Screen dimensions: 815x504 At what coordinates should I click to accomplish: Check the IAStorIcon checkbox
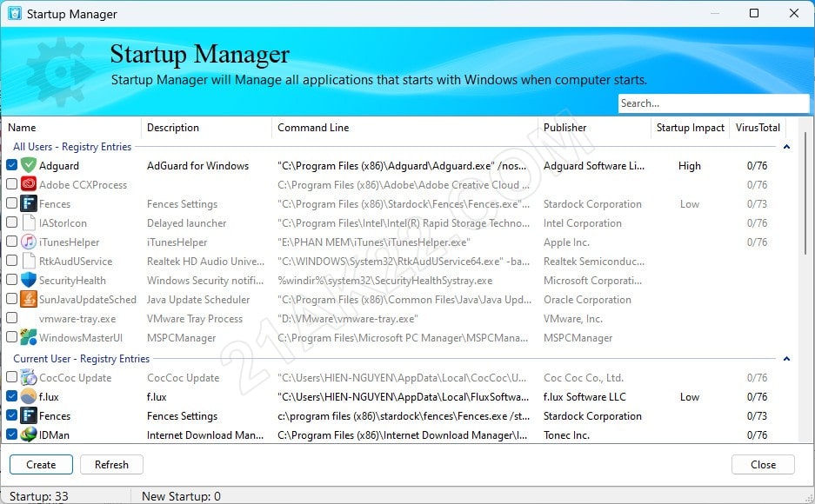click(11, 222)
